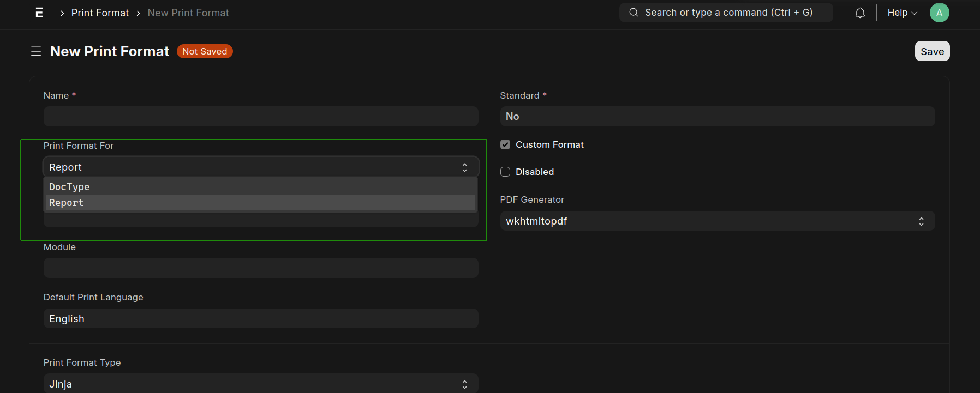This screenshot has width=980, height=393.
Task: Enable the Disabled checkbox
Action: [505, 172]
